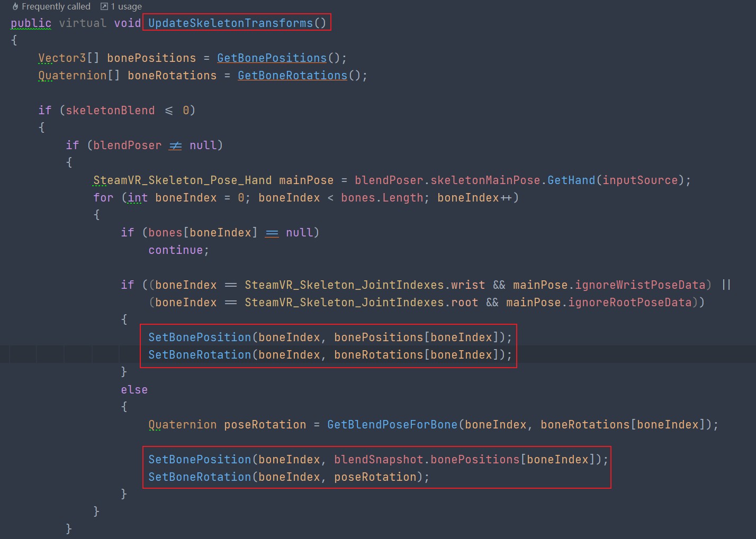Click ignoreWristPoseData in the if condition
The height and width of the screenshot is (539, 756).
click(641, 285)
